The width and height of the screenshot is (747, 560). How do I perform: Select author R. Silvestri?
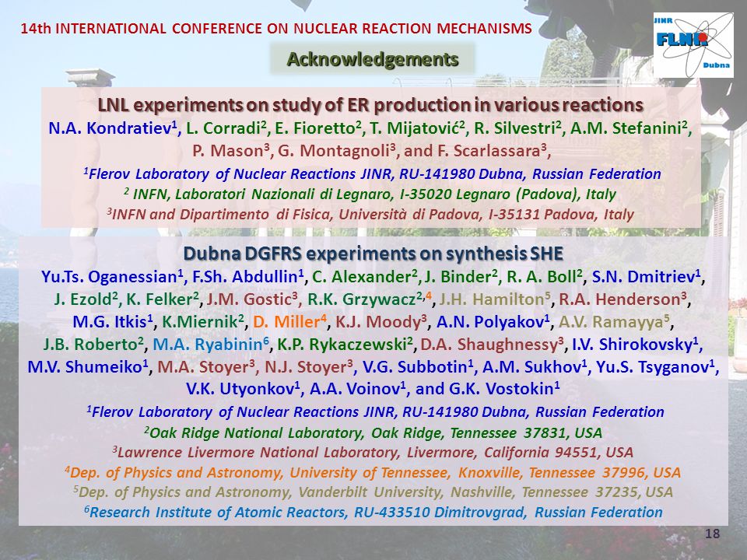coord(517,128)
